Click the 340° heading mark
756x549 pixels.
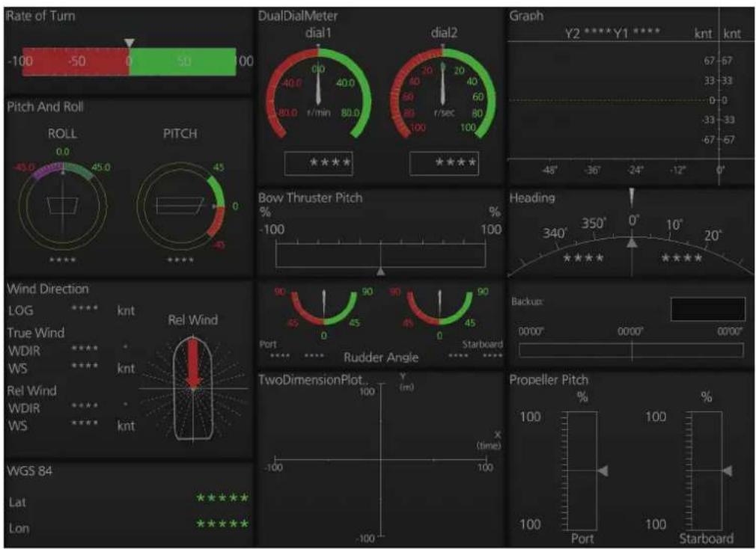pos(554,233)
